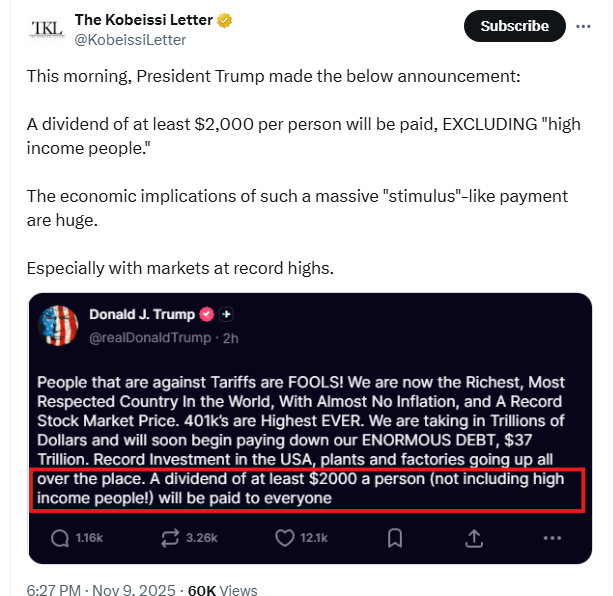Click the plus icon beside Trump's verified badge
The width and height of the screenshot is (613, 596).
[226, 314]
